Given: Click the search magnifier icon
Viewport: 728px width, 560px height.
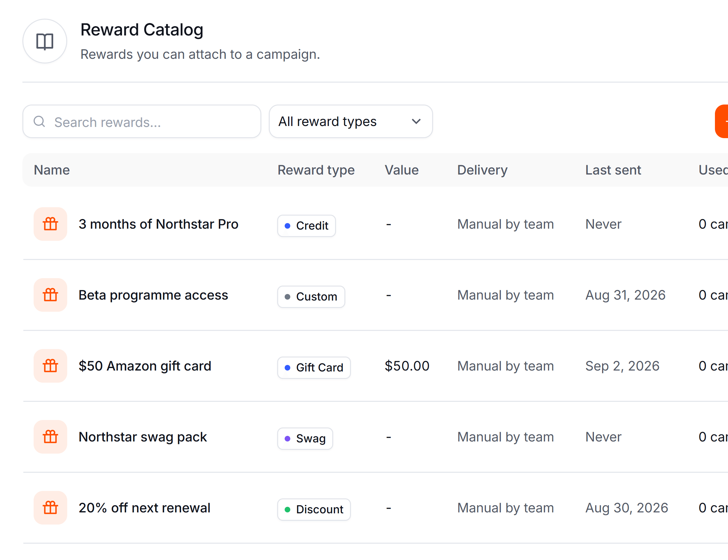Looking at the screenshot, I should click(39, 121).
